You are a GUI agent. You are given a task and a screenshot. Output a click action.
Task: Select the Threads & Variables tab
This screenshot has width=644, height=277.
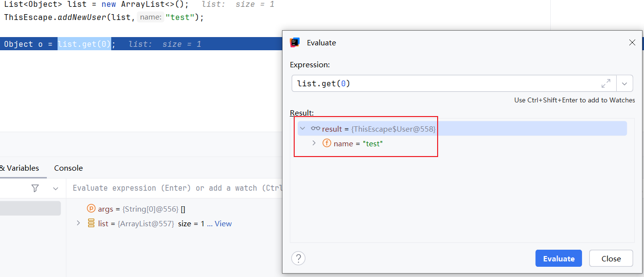pyautogui.click(x=20, y=168)
